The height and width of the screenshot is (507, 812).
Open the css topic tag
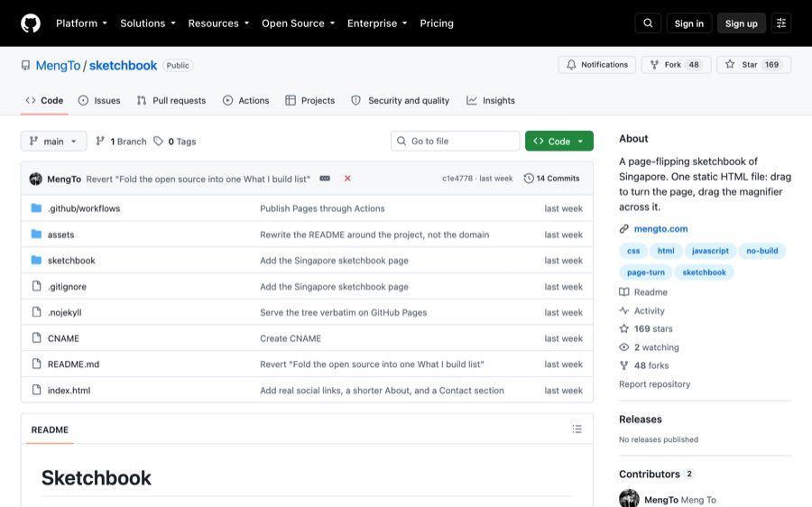click(633, 251)
